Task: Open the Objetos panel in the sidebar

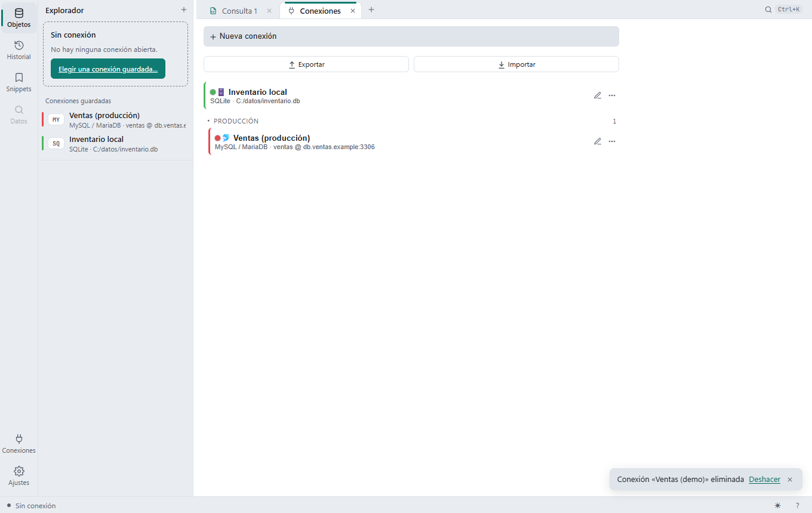Action: pos(19,18)
